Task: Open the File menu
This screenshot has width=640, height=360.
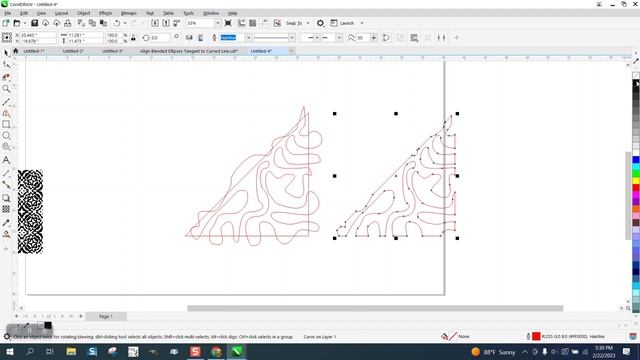Action: click(7, 13)
